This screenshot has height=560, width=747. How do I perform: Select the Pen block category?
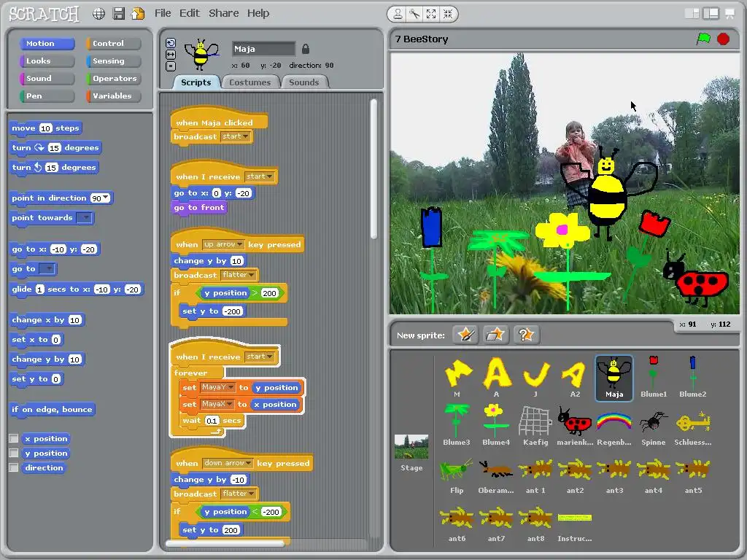[47, 96]
